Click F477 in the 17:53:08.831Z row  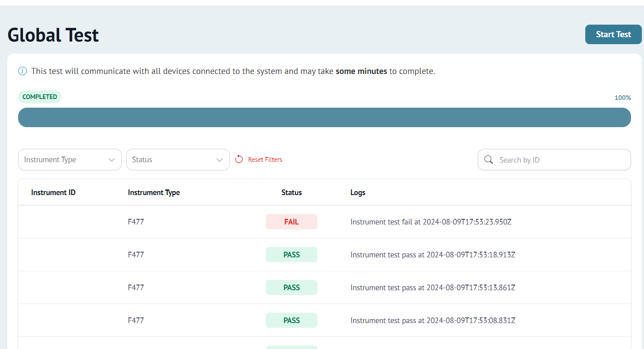136,320
